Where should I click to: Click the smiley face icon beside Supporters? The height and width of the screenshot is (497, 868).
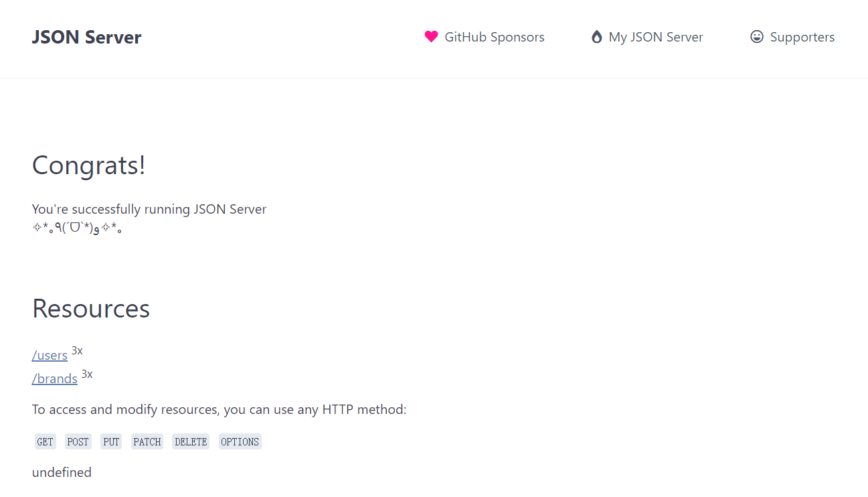(757, 37)
